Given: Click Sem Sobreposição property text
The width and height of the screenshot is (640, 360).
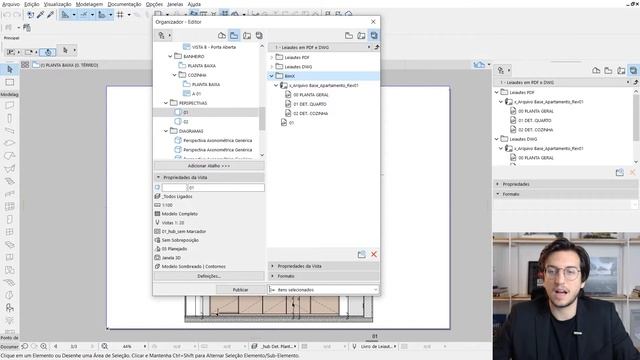Looking at the screenshot, I should click(180, 240).
